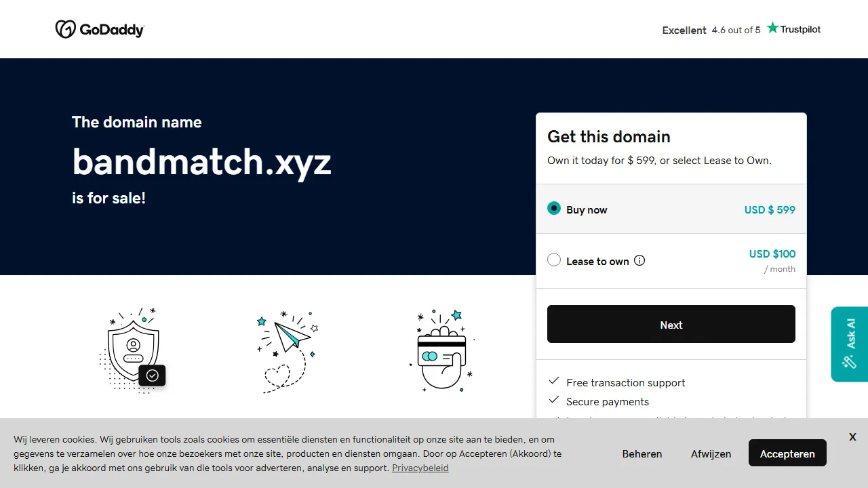Click the Trustpilot star icon

(x=772, y=28)
